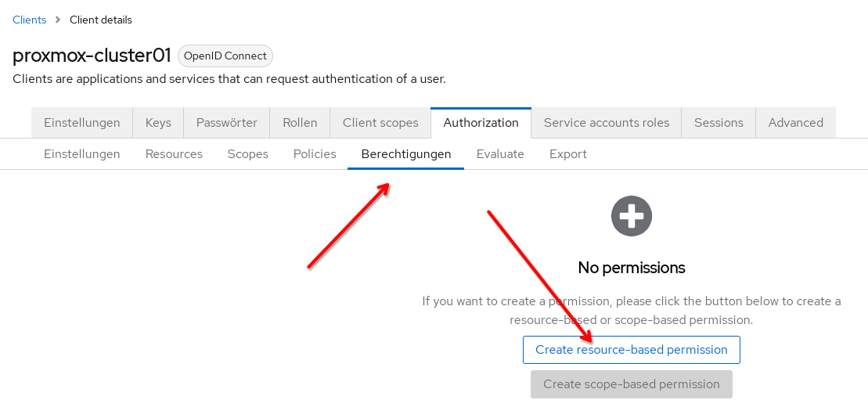
Task: Open the Advanced tab
Action: [795, 123]
